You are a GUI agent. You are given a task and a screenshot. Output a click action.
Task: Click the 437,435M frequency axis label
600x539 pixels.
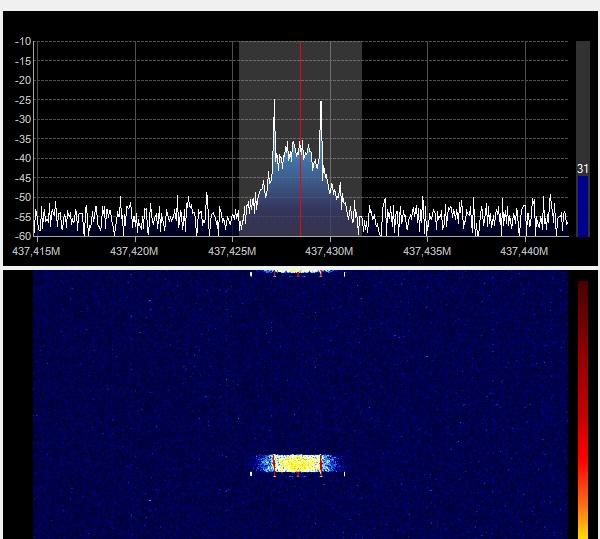427,251
